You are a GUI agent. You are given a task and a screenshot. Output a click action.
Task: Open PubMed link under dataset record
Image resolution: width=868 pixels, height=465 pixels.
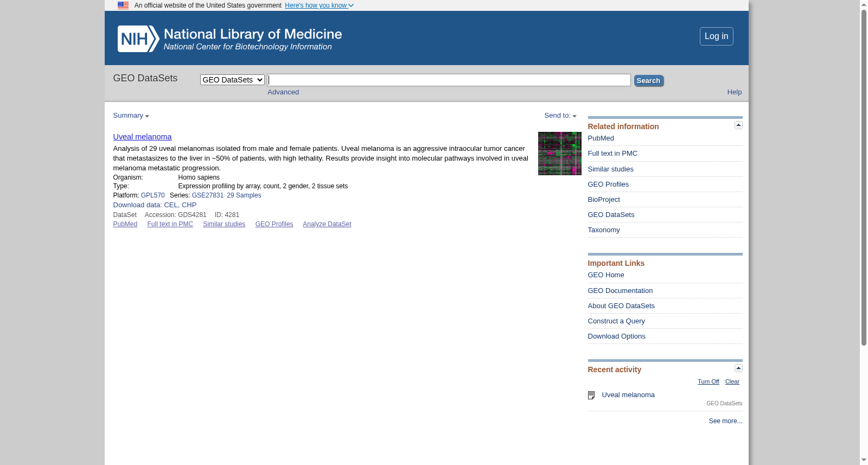(125, 224)
